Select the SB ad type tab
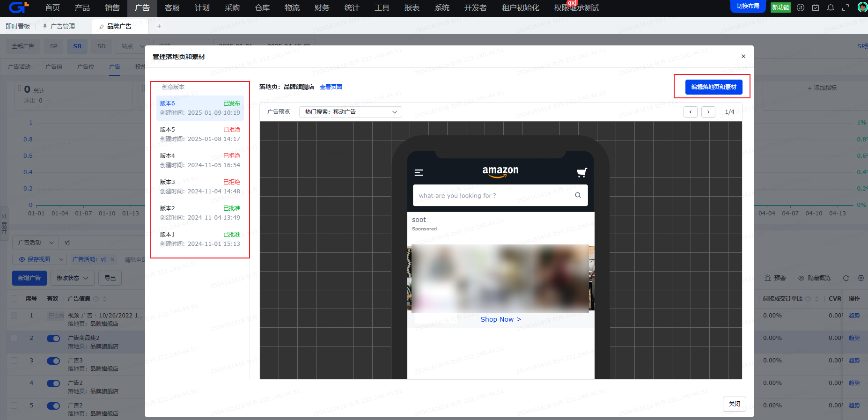The width and height of the screenshot is (868, 420). point(77,46)
